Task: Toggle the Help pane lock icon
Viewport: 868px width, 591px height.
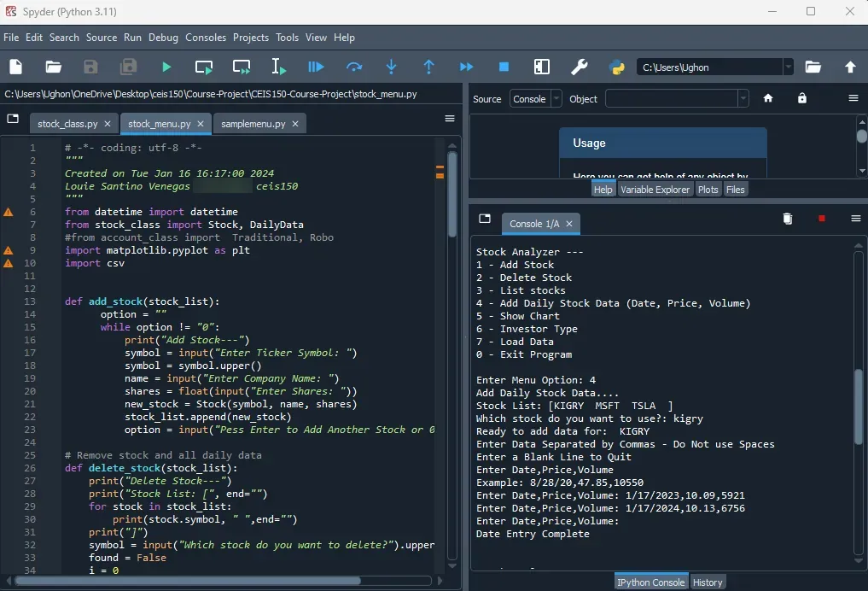Action: point(802,98)
